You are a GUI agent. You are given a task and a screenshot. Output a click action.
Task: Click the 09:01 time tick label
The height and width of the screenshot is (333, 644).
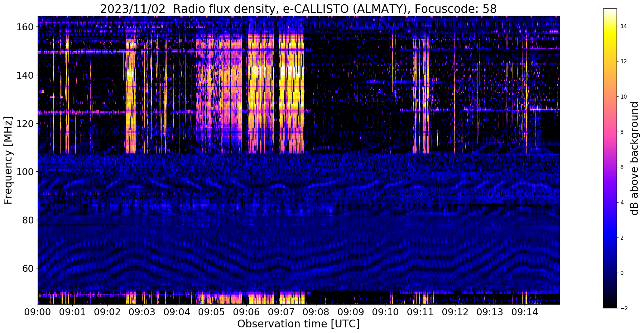click(73, 311)
